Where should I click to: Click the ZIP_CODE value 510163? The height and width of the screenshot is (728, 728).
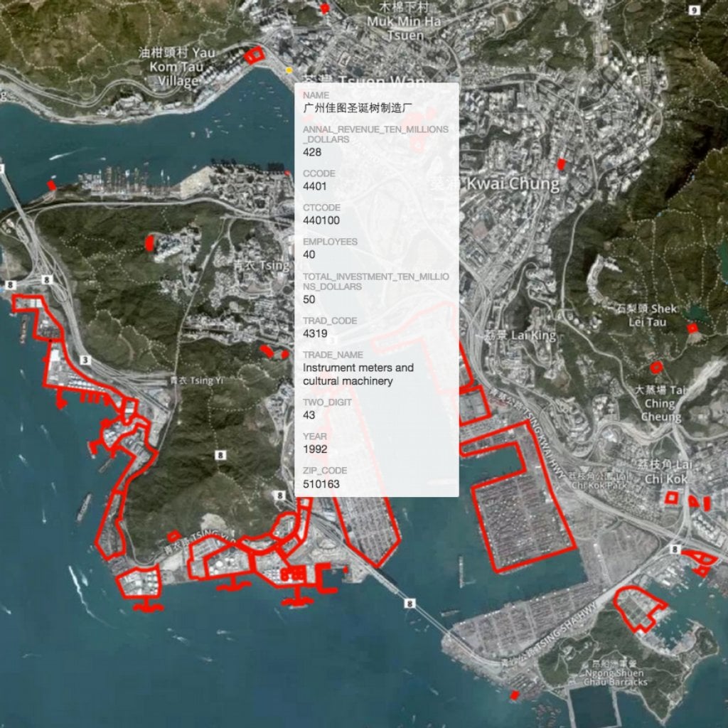(x=321, y=484)
